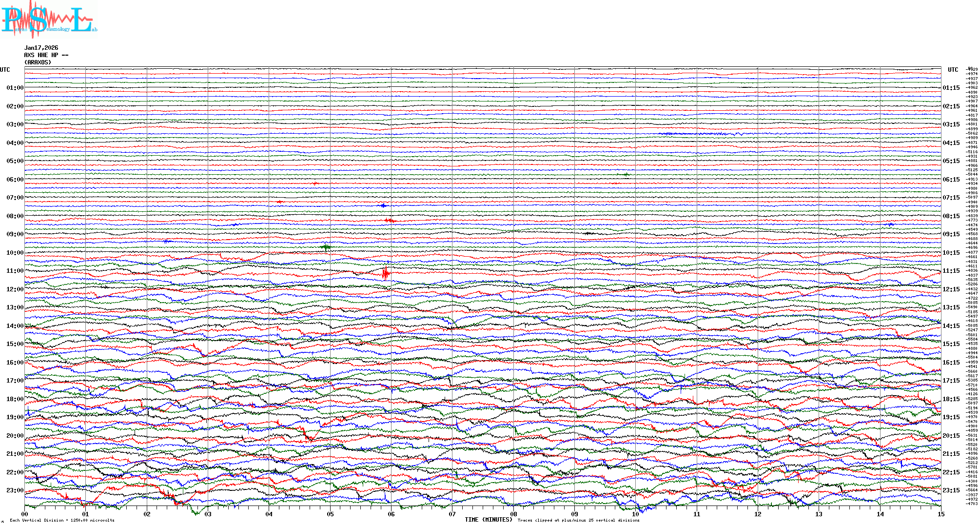The height and width of the screenshot is (527, 980).
Task: Click the AXS HHE HP station label
Action: pos(46,55)
